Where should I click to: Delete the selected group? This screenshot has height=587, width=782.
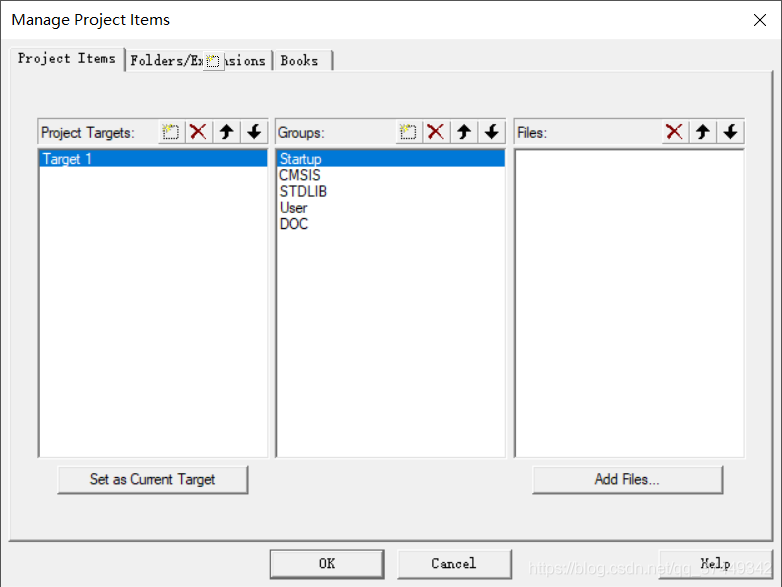tap(436, 132)
